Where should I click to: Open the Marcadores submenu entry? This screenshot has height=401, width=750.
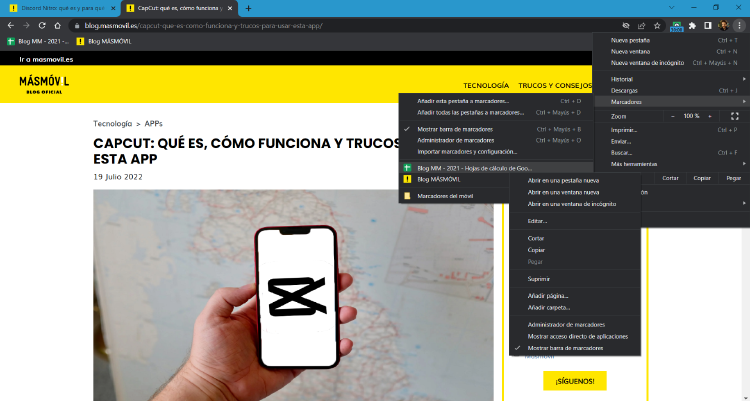(626, 101)
